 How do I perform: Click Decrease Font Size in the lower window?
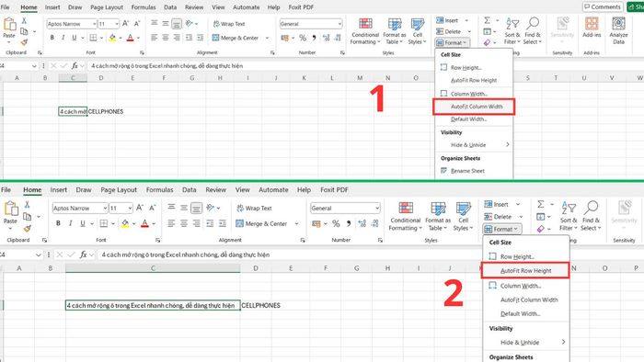click(x=153, y=208)
